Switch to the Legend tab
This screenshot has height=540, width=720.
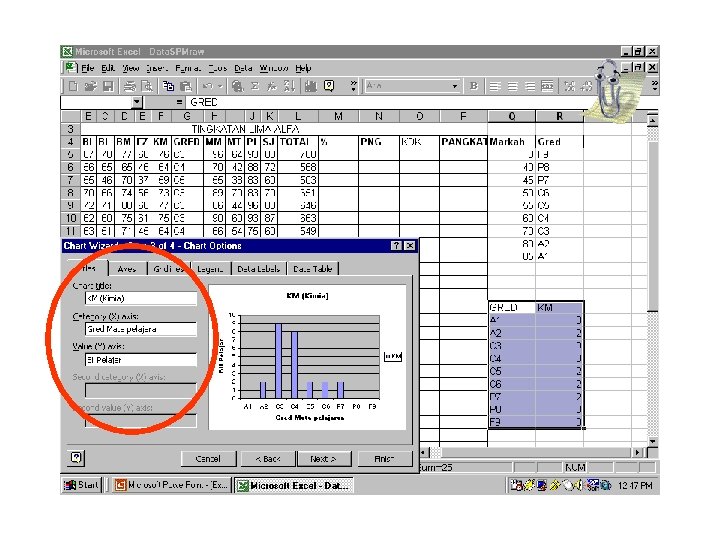point(210,269)
